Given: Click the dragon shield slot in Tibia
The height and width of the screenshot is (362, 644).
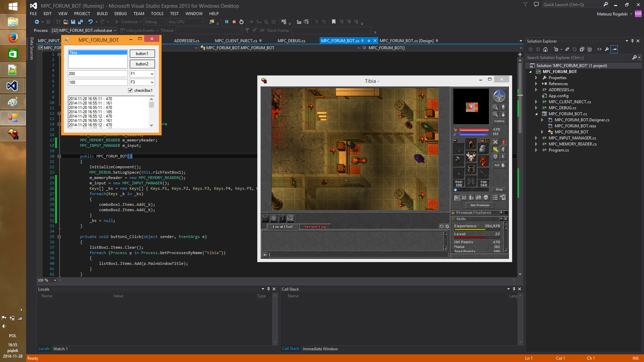Looking at the screenshot, I should (483, 161).
